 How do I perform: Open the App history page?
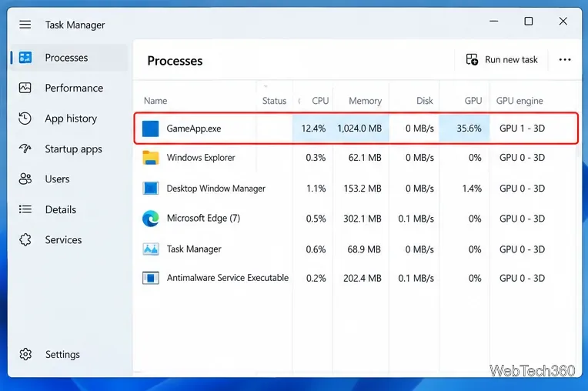point(71,119)
